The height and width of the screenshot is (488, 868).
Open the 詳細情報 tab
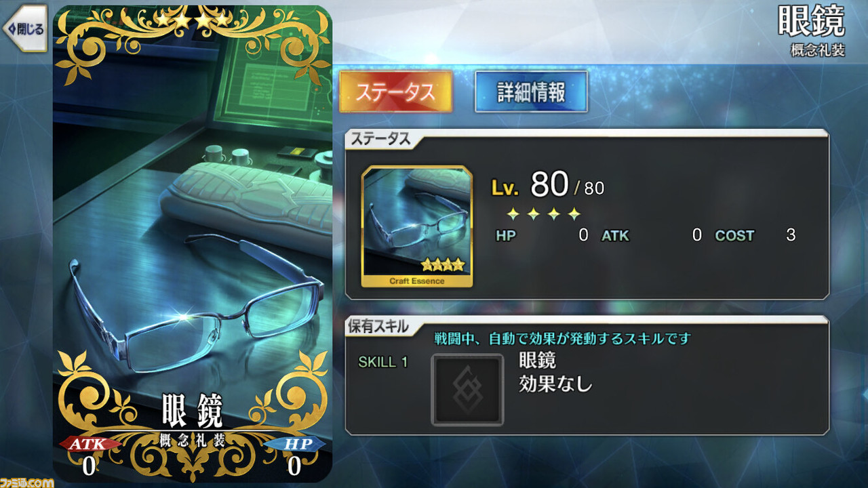[531, 91]
